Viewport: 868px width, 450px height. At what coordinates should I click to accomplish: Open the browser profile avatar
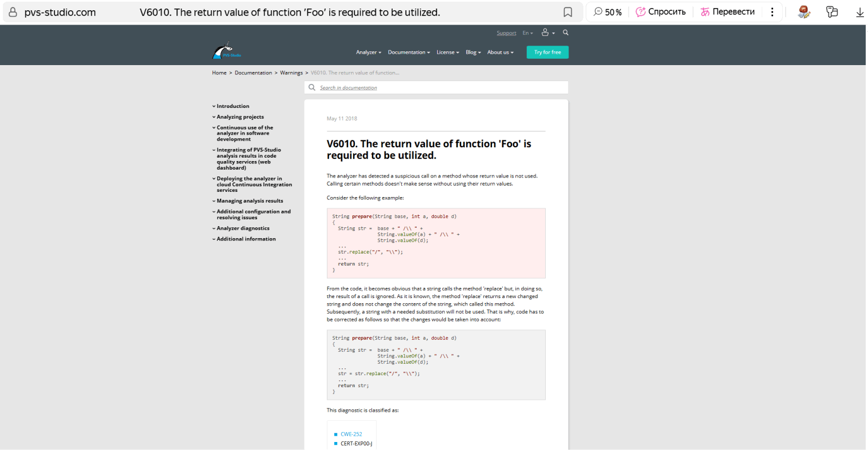click(x=804, y=11)
